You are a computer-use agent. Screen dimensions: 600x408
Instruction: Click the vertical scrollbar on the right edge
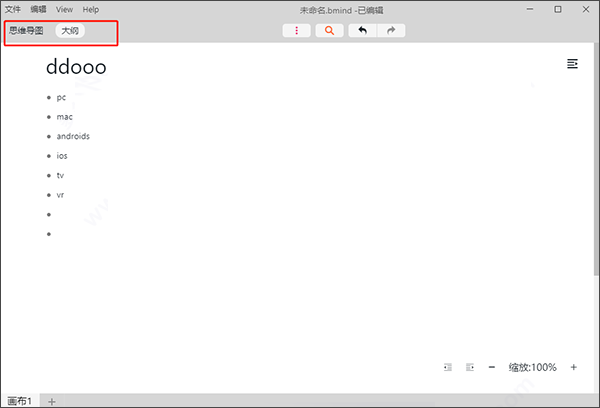tap(596, 159)
